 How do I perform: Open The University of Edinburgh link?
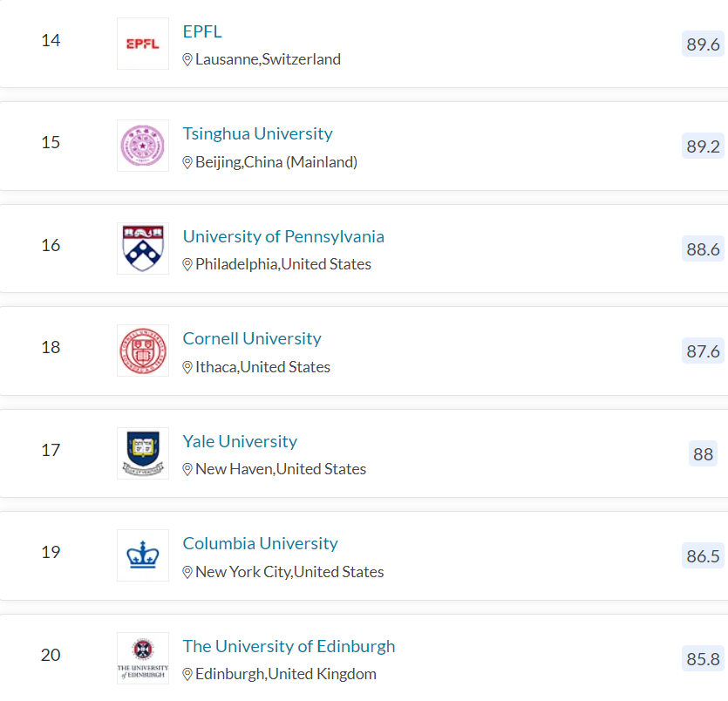tap(289, 646)
